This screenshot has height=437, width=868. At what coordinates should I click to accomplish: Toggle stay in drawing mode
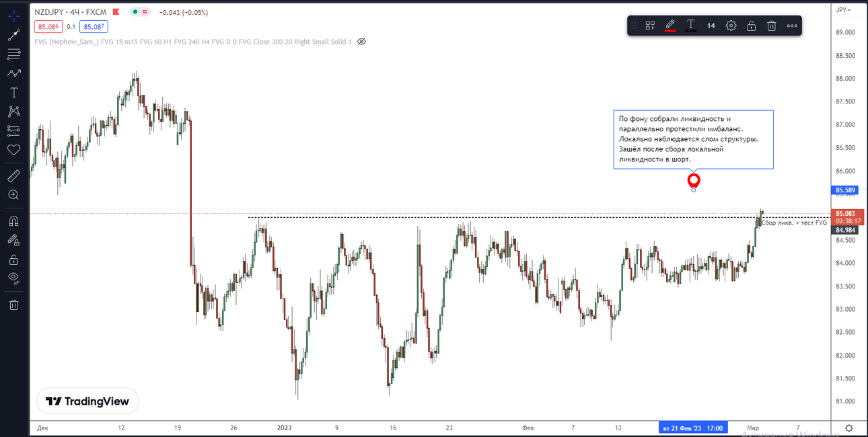[x=13, y=239]
